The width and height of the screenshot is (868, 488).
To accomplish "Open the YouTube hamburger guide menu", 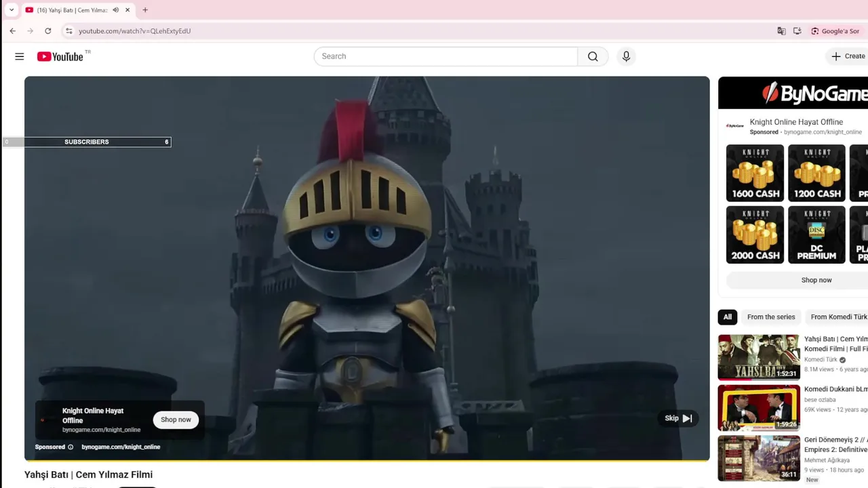I will [x=19, y=56].
